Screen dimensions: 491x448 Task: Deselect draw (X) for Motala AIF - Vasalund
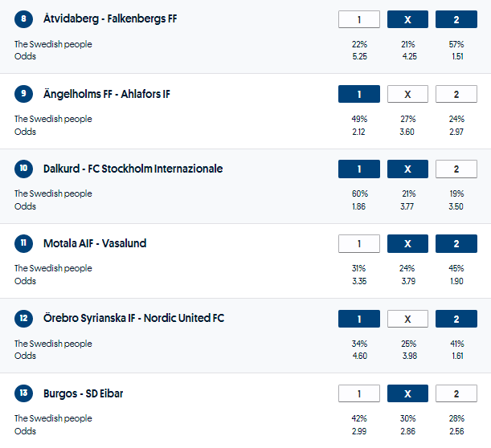tap(407, 243)
